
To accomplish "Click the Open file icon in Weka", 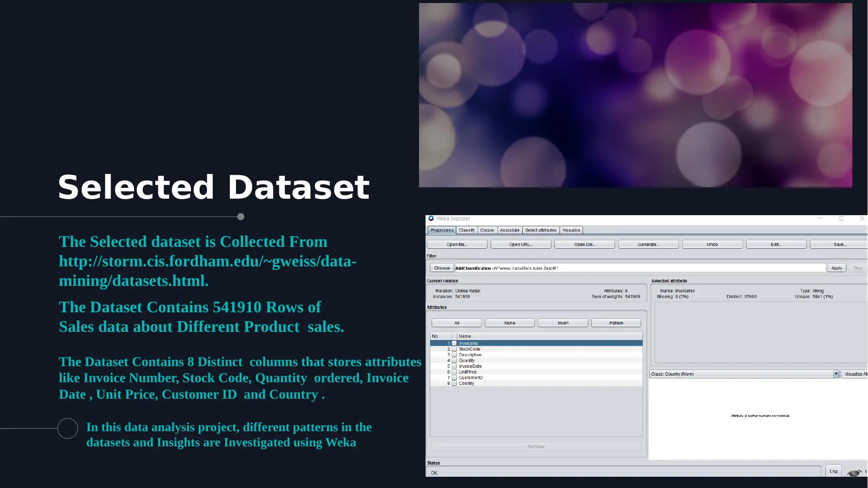I will point(457,244).
